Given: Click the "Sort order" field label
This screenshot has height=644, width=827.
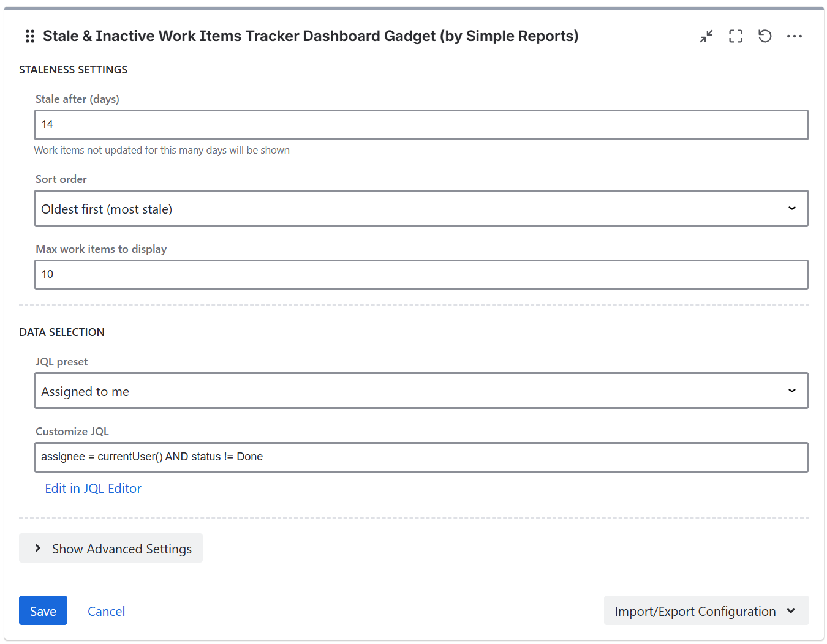Looking at the screenshot, I should click(x=61, y=179).
